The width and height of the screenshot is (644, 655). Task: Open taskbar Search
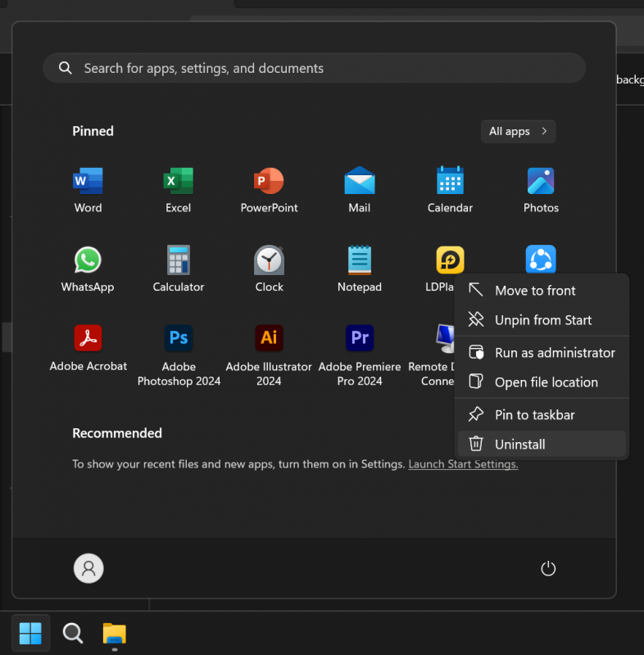(x=73, y=633)
